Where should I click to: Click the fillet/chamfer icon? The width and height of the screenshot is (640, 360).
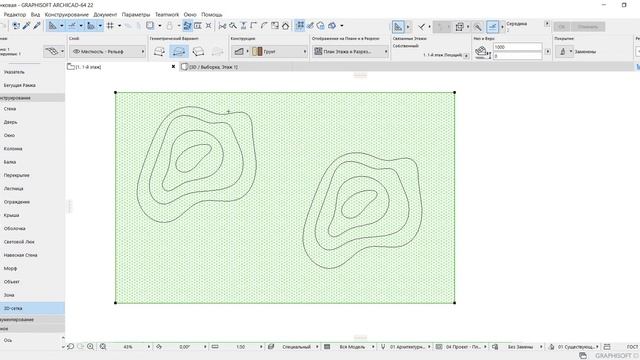pyautogui.click(x=264, y=26)
